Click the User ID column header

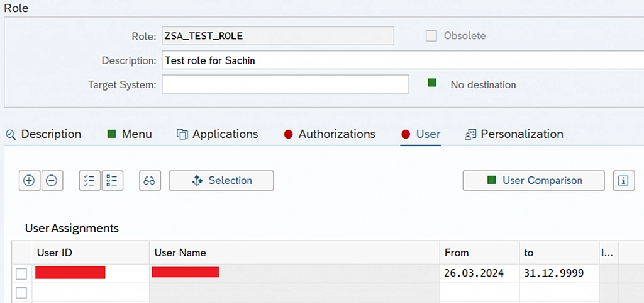click(x=91, y=253)
